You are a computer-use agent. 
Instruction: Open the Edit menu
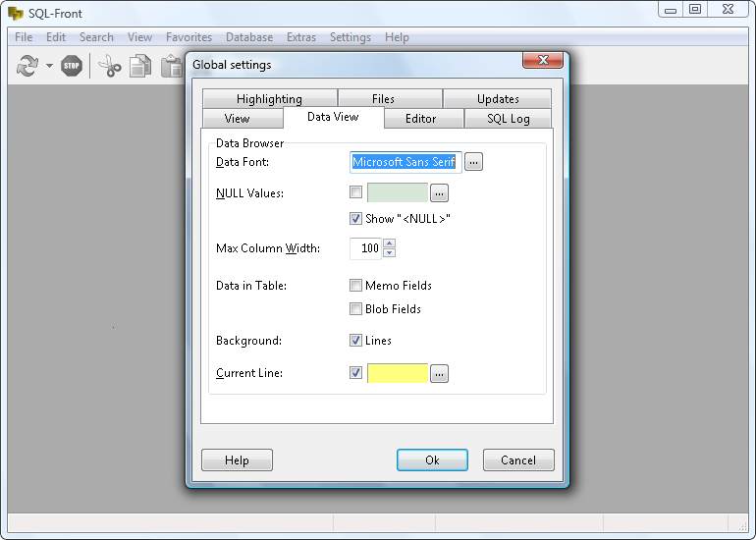point(56,37)
